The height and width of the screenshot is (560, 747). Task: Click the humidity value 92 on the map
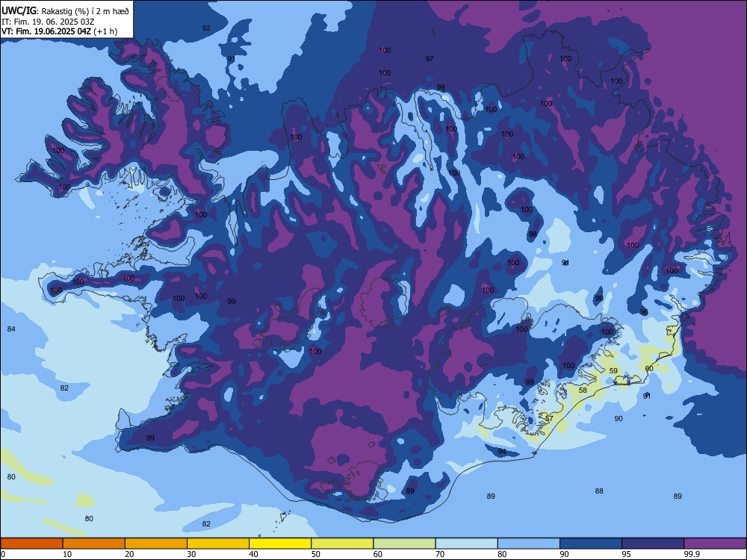point(206,28)
